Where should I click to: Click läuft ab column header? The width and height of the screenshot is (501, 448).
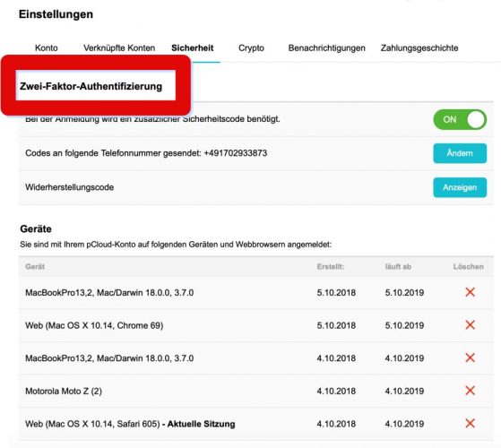398,267
